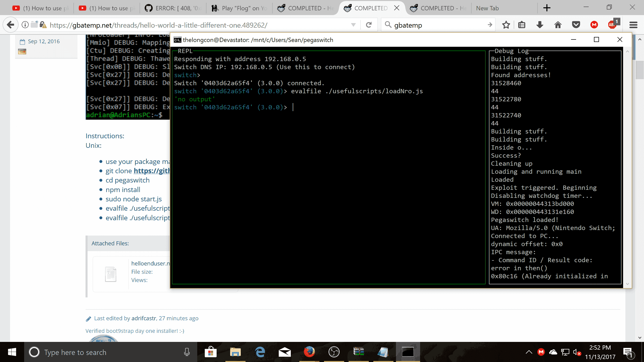
Task: Expand the address bar history dropdown
Action: click(353, 25)
